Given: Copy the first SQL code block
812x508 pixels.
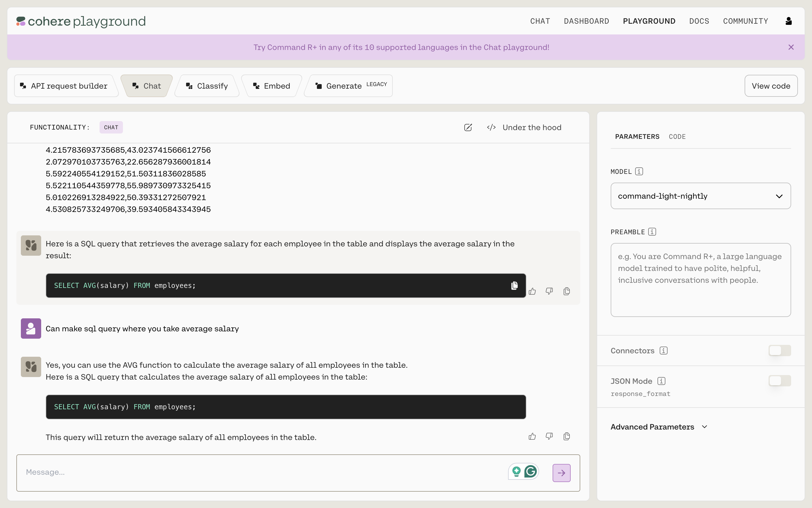Looking at the screenshot, I should 514,286.
